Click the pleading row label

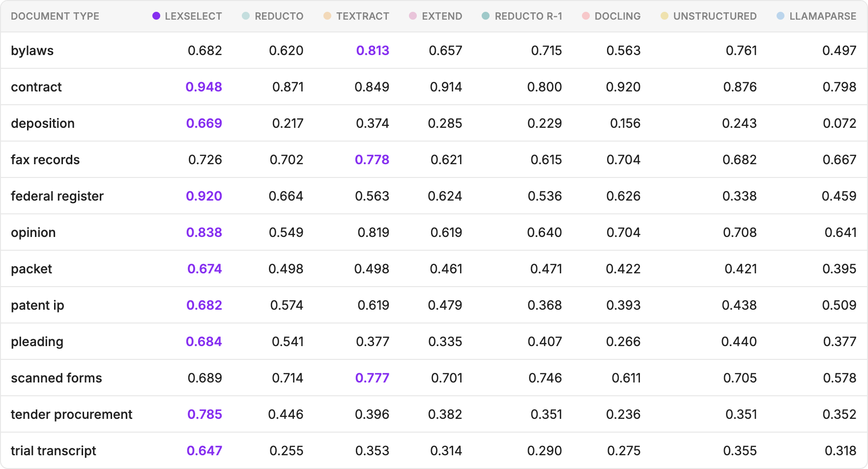point(37,342)
